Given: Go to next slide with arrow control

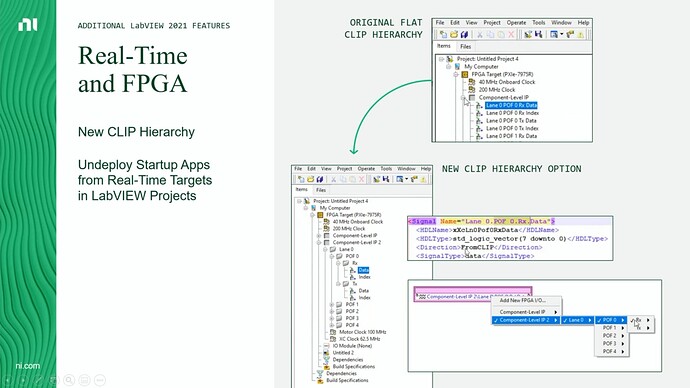Looking at the screenshot, I should pyautogui.click(x=23, y=380).
